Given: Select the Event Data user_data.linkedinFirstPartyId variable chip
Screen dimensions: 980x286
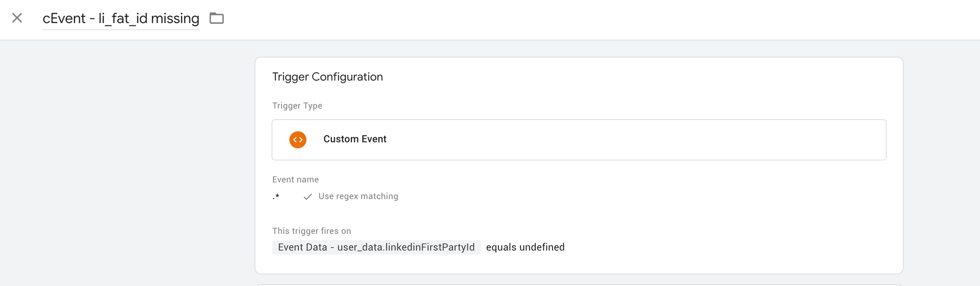Looking at the screenshot, I should click(x=376, y=247).
